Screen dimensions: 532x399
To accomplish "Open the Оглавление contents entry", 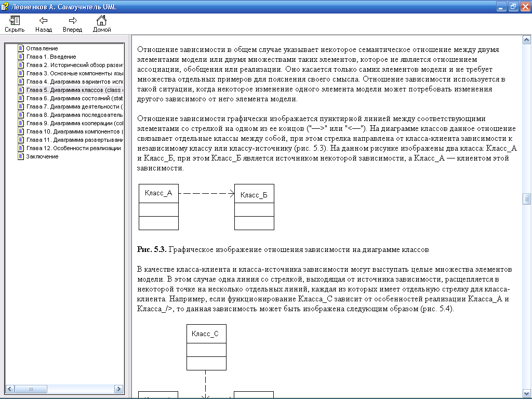I will (42, 48).
